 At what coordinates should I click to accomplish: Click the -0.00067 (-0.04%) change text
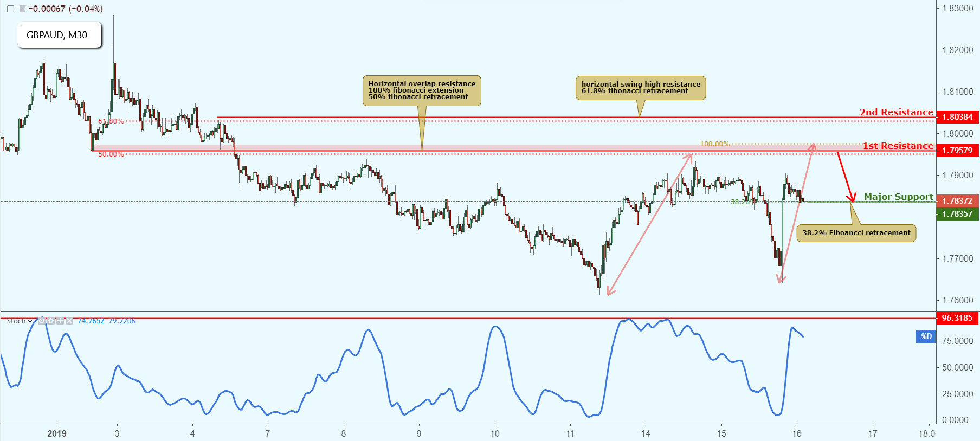(66, 9)
